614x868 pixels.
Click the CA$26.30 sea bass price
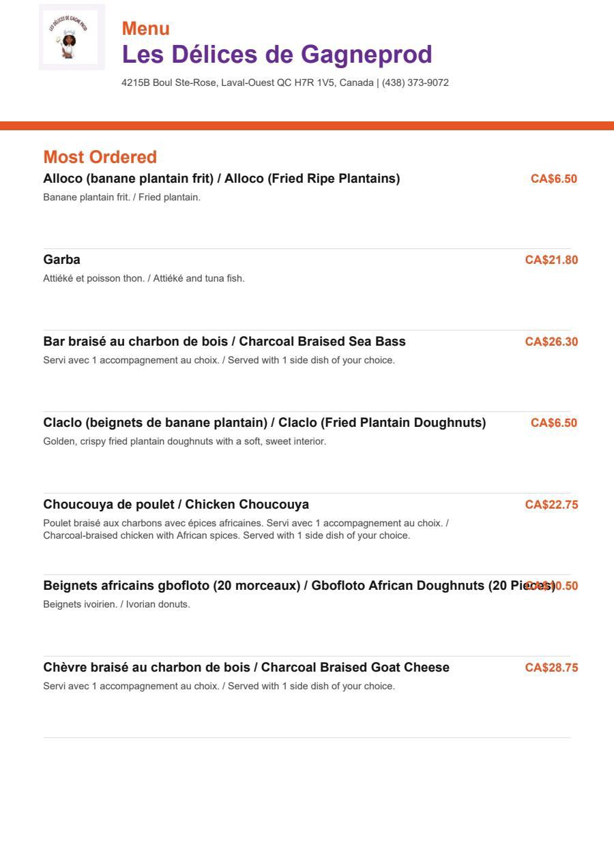tap(551, 342)
